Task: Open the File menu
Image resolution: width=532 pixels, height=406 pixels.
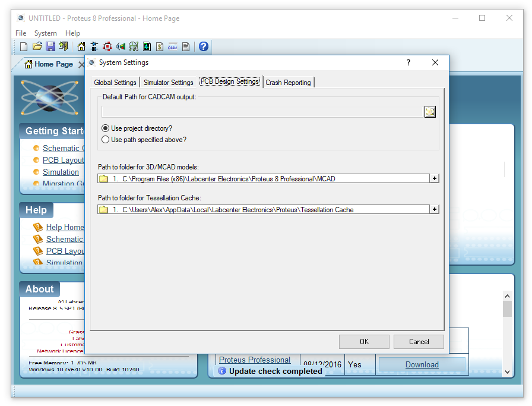Action: click(x=21, y=33)
